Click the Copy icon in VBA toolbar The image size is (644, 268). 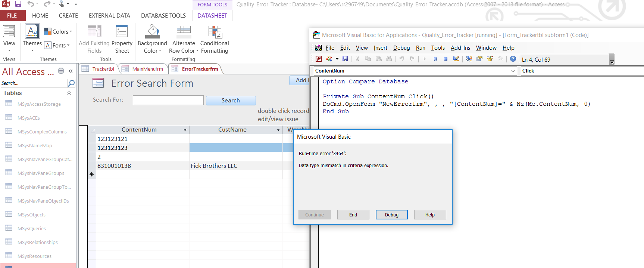point(368,59)
